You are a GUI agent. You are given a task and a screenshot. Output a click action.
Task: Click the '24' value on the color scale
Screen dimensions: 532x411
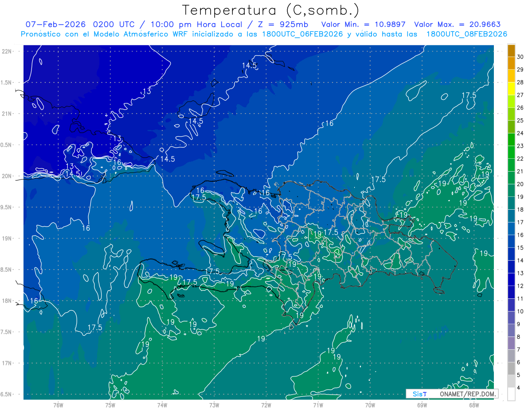click(520, 133)
